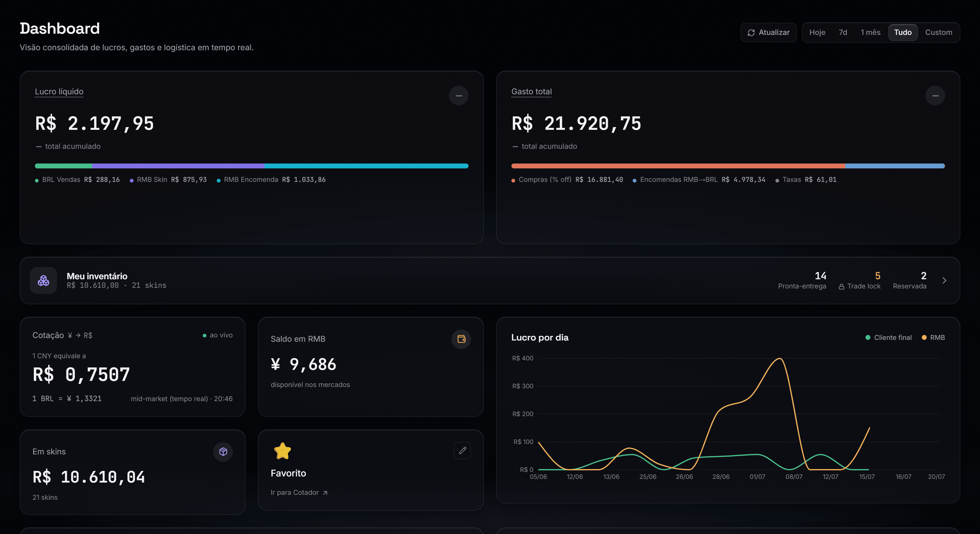Click 'disponível nos mercados' caption
Screen dimensions: 980x534
[x=310, y=385]
